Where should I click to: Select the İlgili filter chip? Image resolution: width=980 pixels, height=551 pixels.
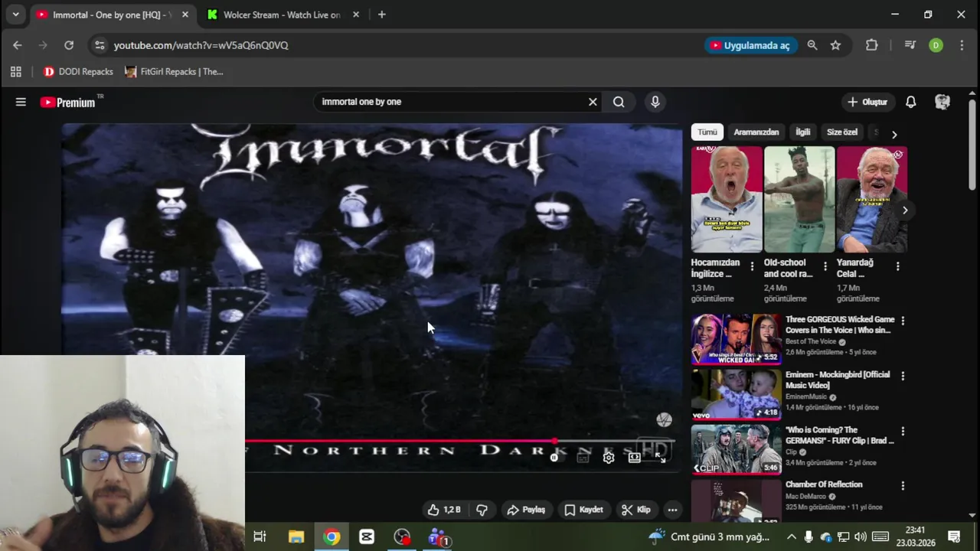[802, 132]
